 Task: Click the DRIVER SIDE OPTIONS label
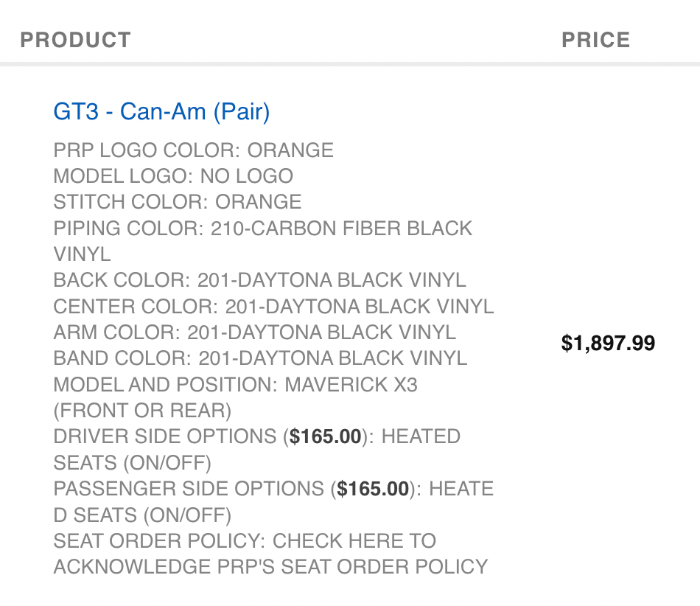165,436
